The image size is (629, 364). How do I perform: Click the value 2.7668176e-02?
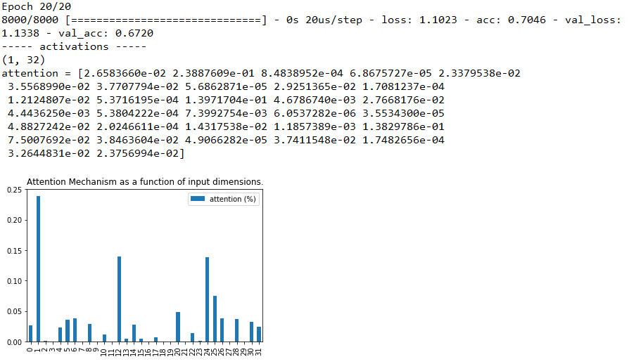click(404, 100)
